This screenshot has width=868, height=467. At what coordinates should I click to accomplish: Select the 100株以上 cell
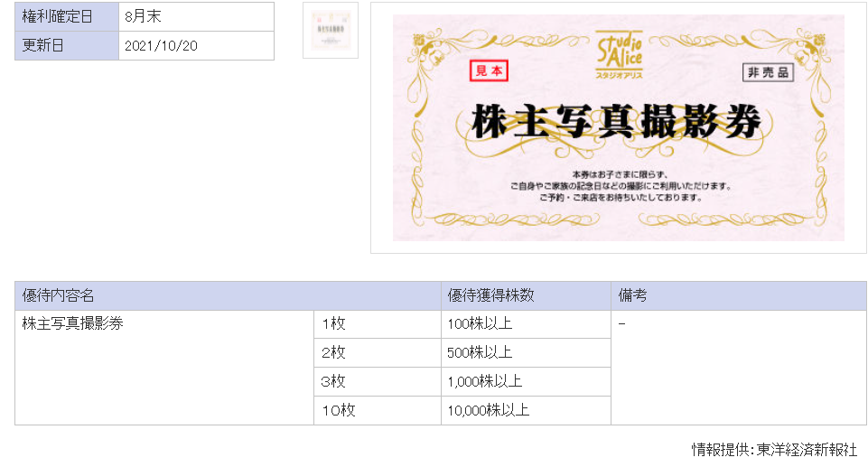(x=526, y=324)
